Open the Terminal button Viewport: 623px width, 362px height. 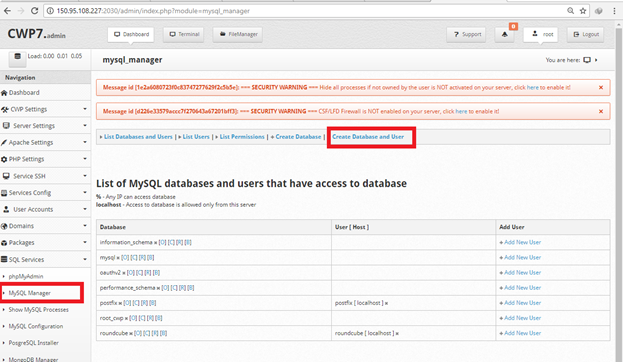(184, 35)
